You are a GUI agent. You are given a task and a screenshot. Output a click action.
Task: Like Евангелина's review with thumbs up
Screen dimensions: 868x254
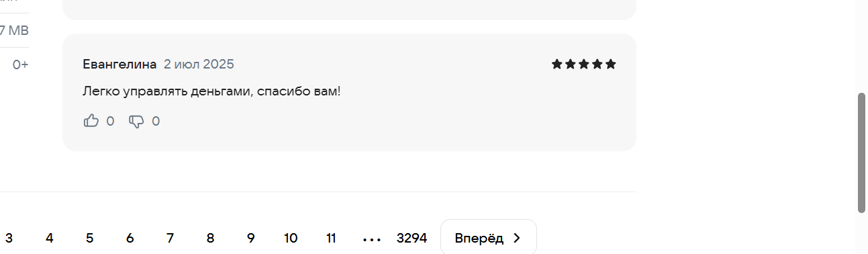[x=91, y=121]
